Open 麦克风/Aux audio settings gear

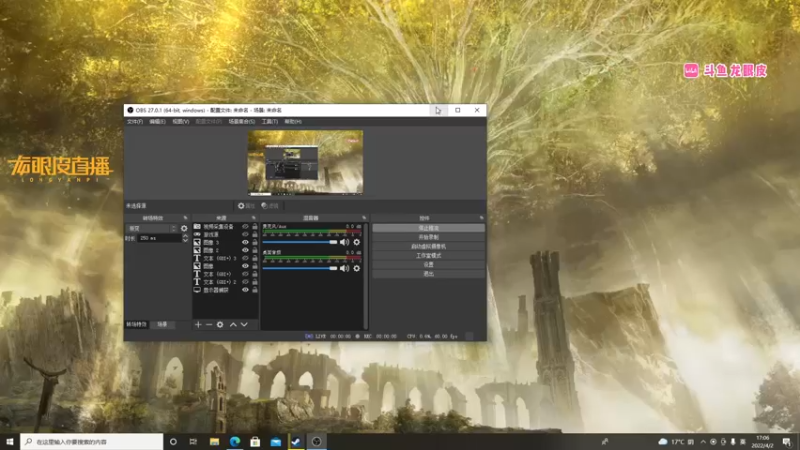pyautogui.click(x=357, y=242)
